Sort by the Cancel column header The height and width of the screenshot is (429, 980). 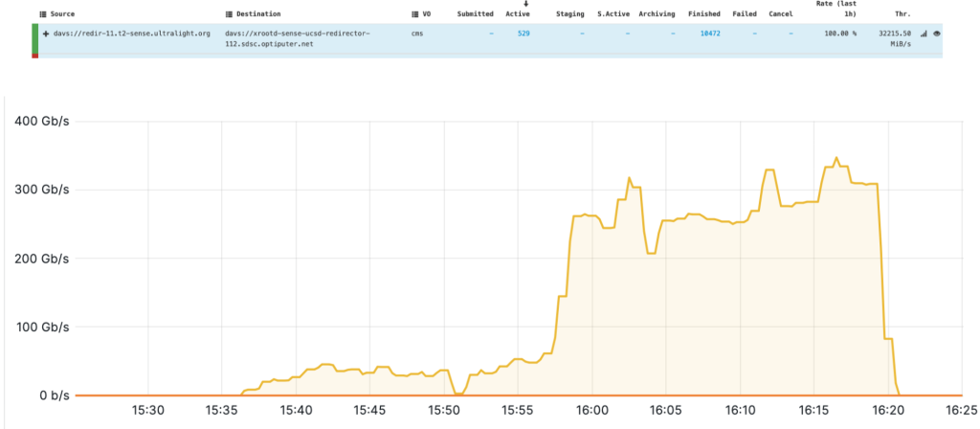(780, 14)
